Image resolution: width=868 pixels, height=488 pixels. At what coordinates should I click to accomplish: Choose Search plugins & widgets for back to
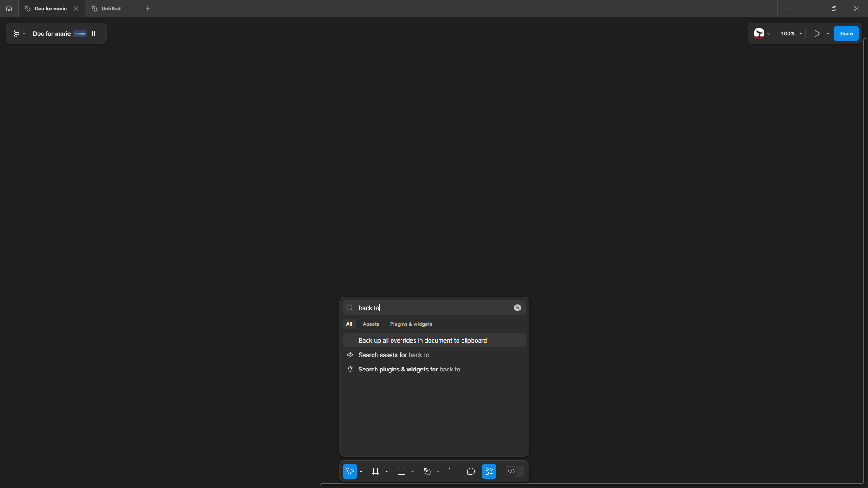click(434, 369)
